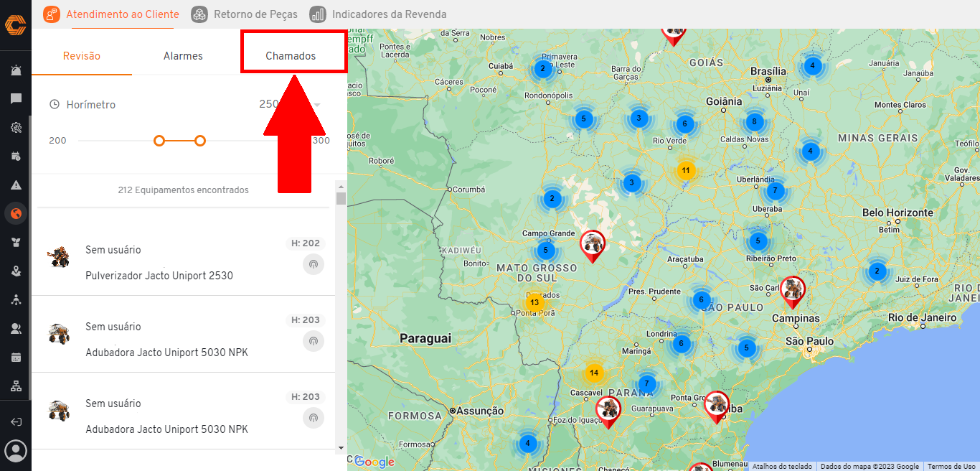Open the map location pin sidebar icon

click(16, 271)
